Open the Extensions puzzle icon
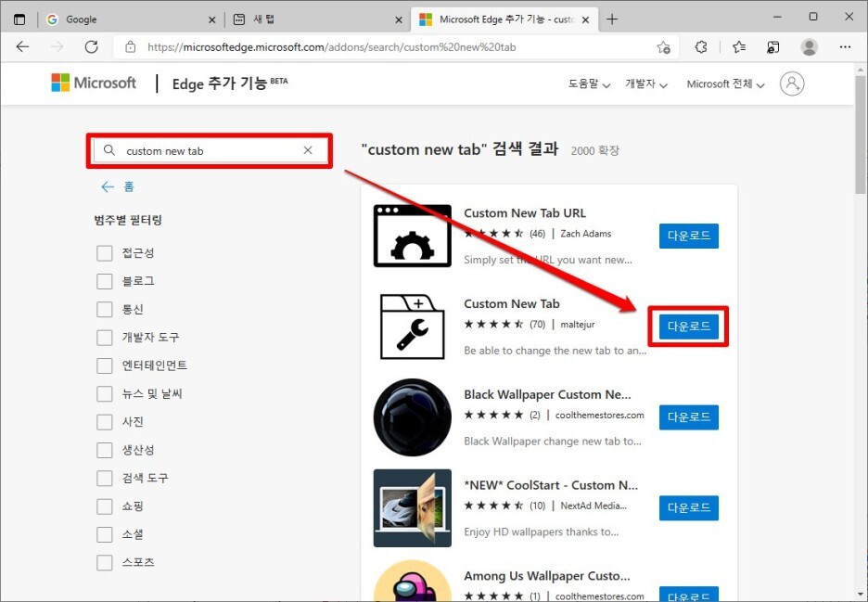This screenshot has width=868, height=602. click(x=701, y=47)
